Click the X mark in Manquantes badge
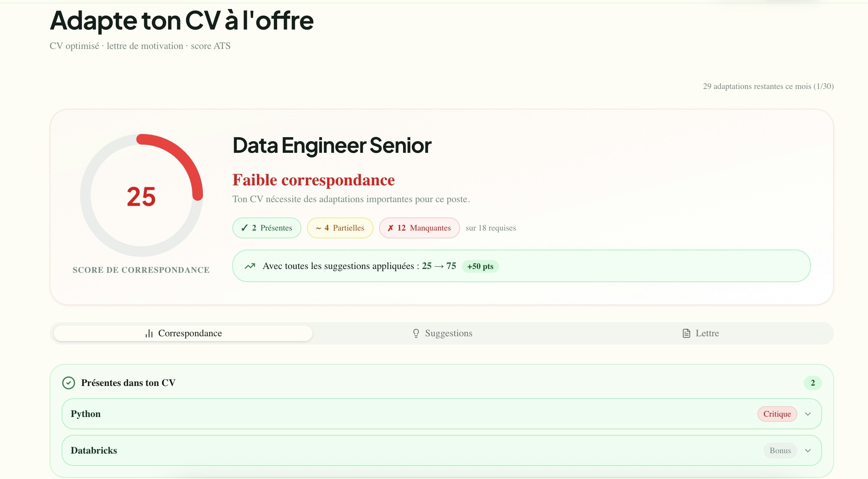 (x=390, y=228)
